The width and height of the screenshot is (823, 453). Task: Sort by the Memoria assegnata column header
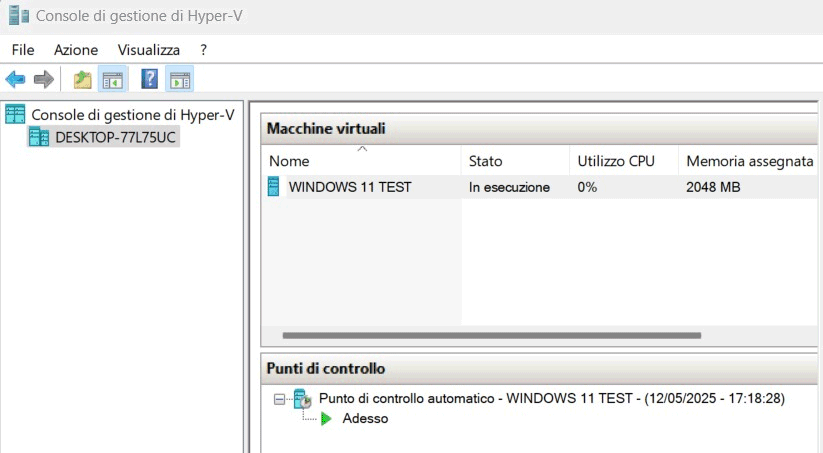click(750, 161)
